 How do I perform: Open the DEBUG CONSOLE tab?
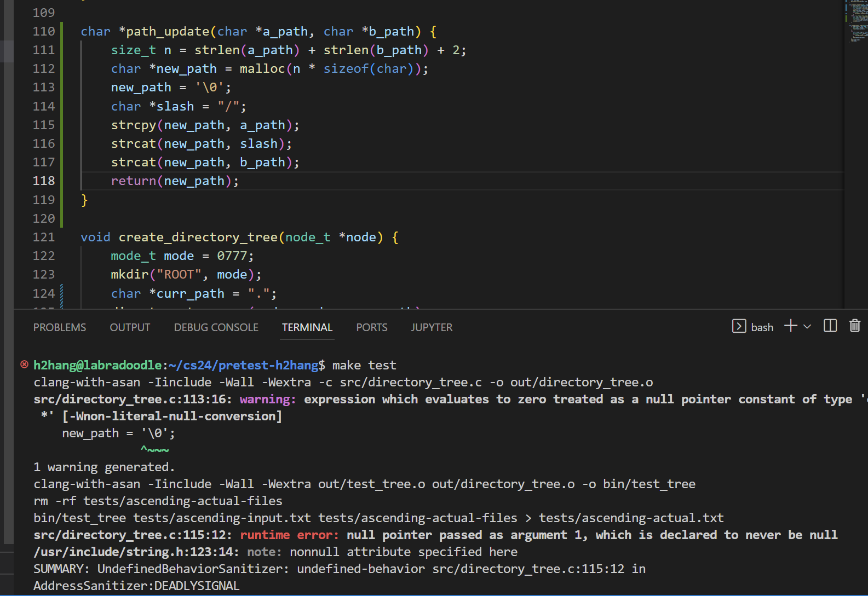pyautogui.click(x=216, y=327)
